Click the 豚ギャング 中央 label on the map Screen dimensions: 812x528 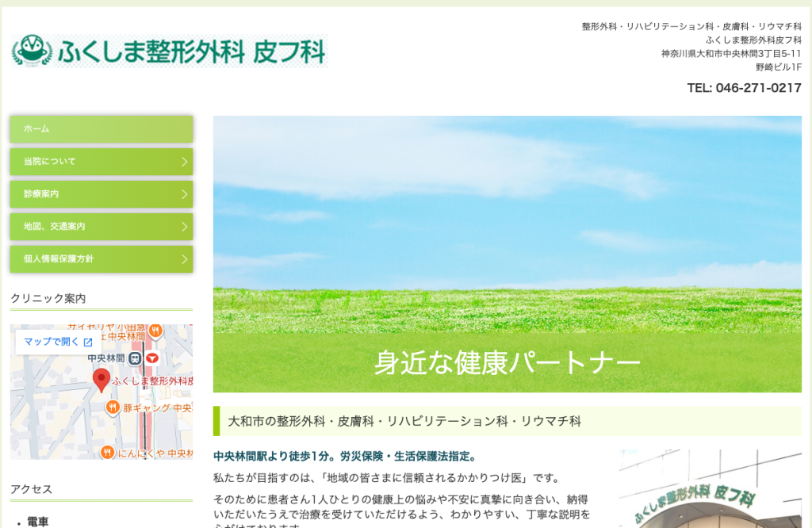(x=158, y=408)
